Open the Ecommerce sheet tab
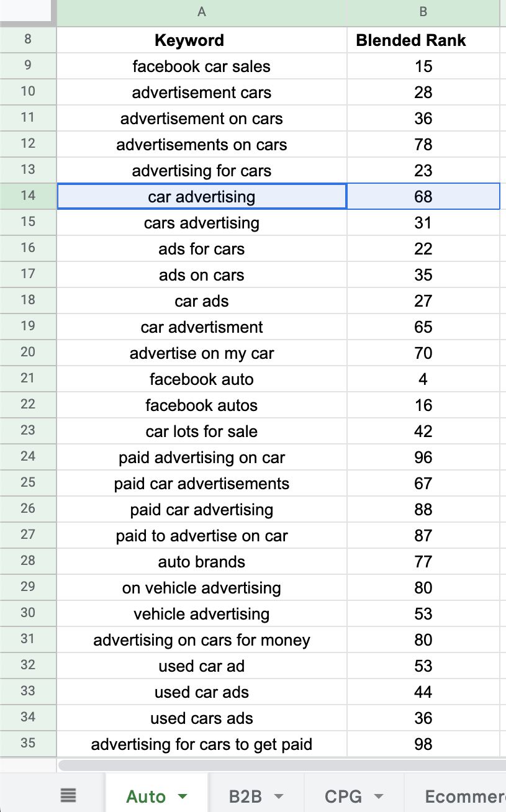Image resolution: width=506 pixels, height=812 pixels. pos(464,796)
